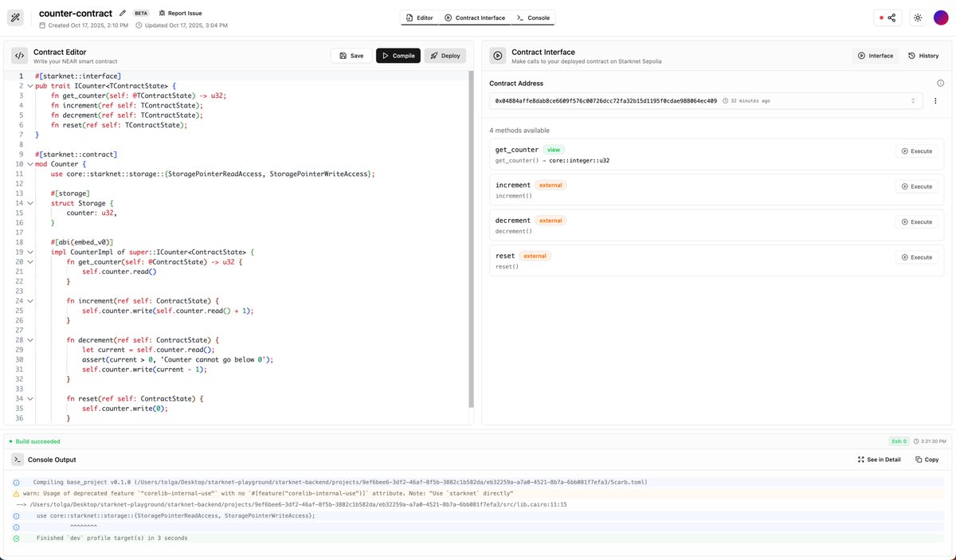Place cursor on the '#[storage]' code line
The width and height of the screenshot is (956, 560).
70,194
